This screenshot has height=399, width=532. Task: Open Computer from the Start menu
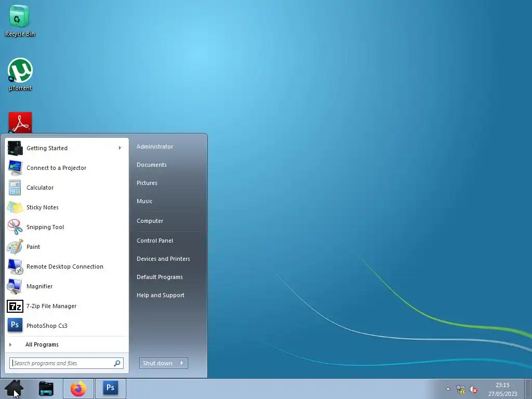(x=150, y=221)
